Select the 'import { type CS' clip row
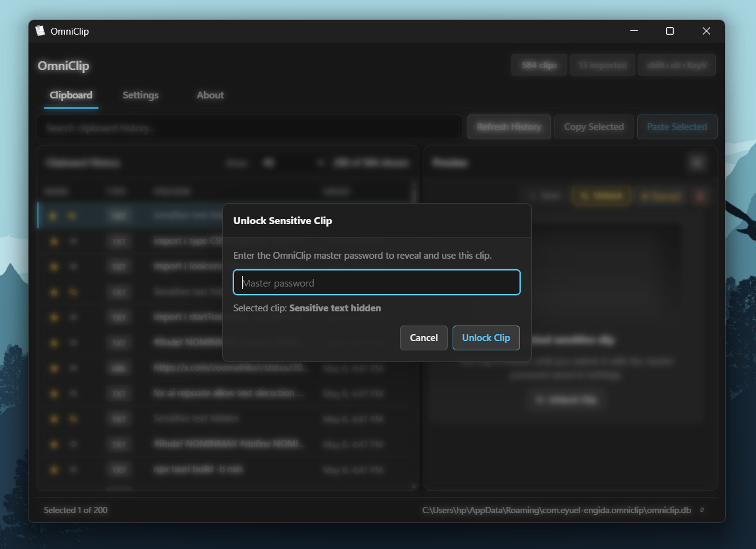This screenshot has width=756, height=549. [x=224, y=241]
